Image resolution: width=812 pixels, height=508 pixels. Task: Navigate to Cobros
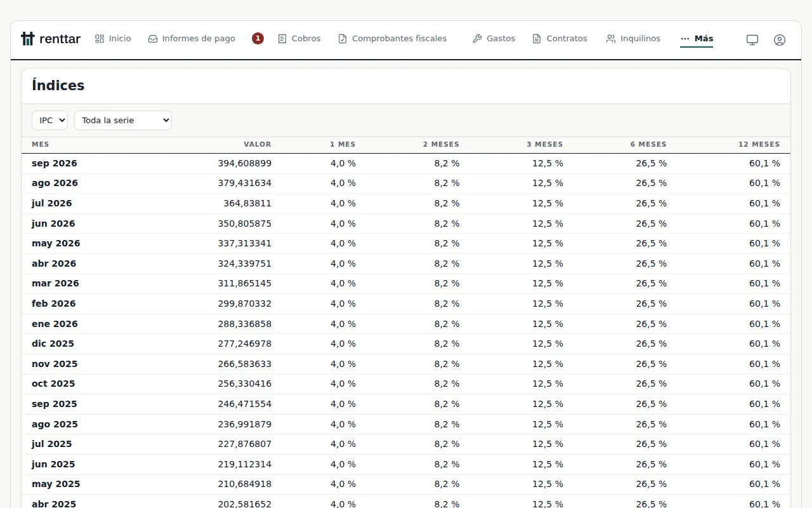coord(299,39)
